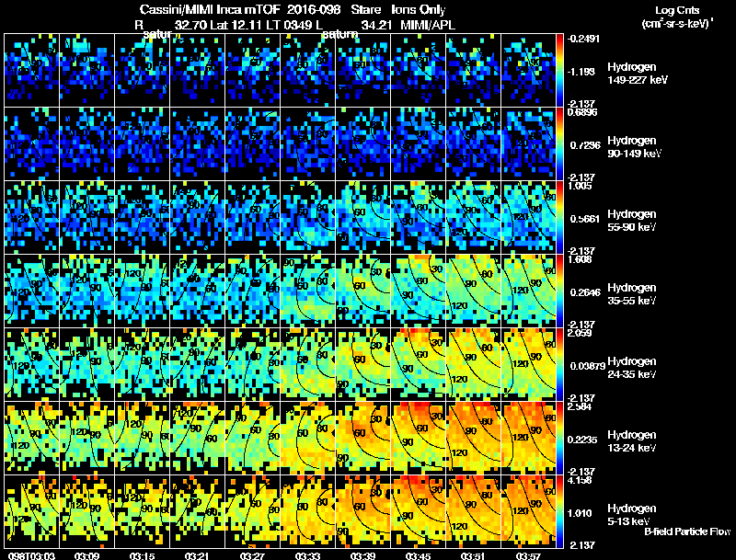
Task: Click the color scale bar beside Hydrogen 35-55 keV
Action: coord(559,291)
